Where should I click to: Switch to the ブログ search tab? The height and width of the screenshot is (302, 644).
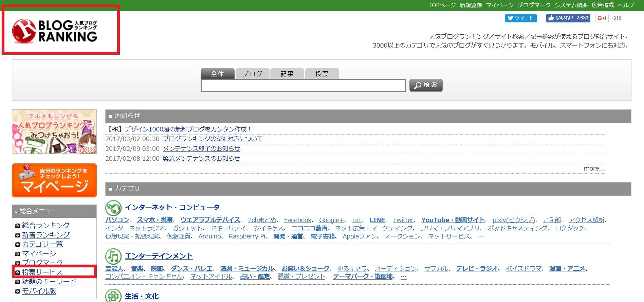pos(252,74)
